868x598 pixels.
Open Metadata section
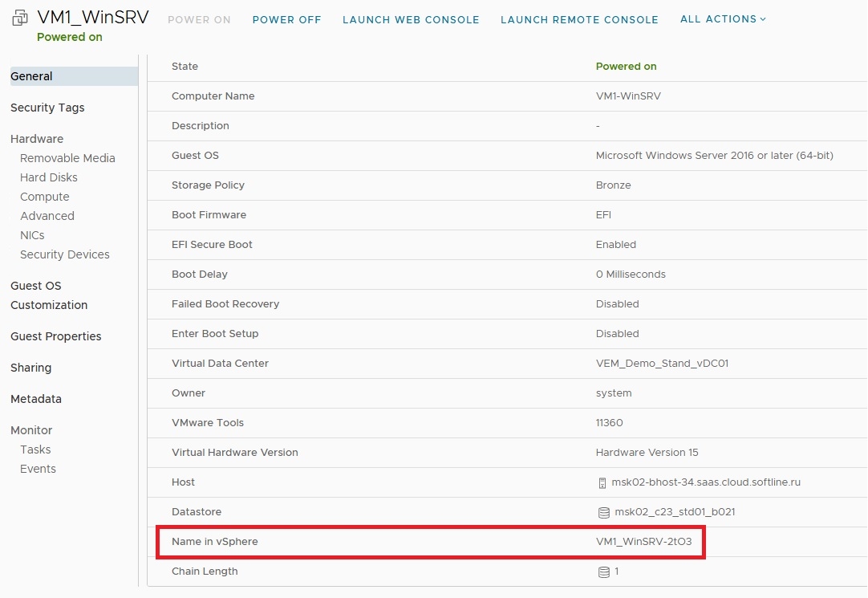(36, 399)
